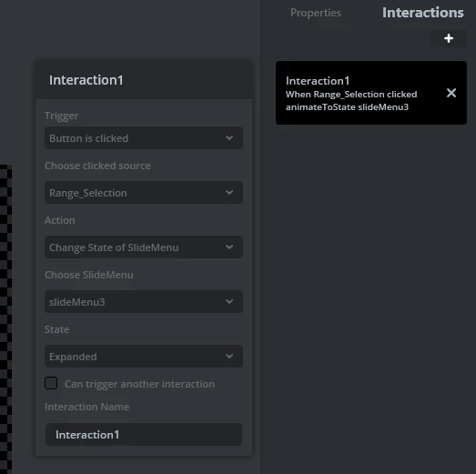Open the Action dropdown Change State of SlideMenu
476x474 pixels.
click(144, 247)
